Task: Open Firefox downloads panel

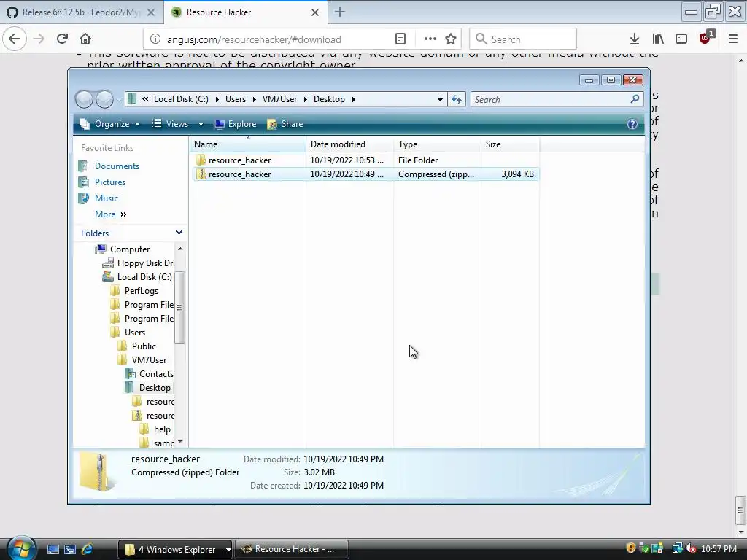Action: (x=635, y=39)
